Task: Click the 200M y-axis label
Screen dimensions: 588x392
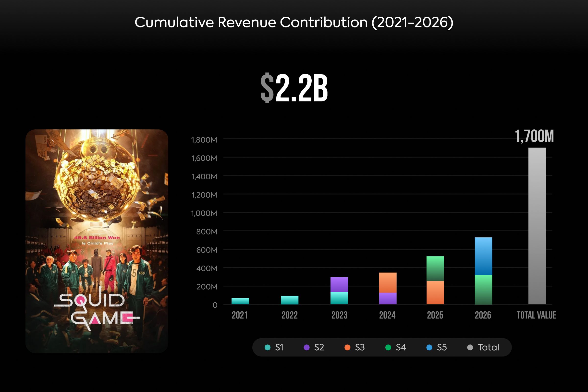Action: tap(207, 287)
